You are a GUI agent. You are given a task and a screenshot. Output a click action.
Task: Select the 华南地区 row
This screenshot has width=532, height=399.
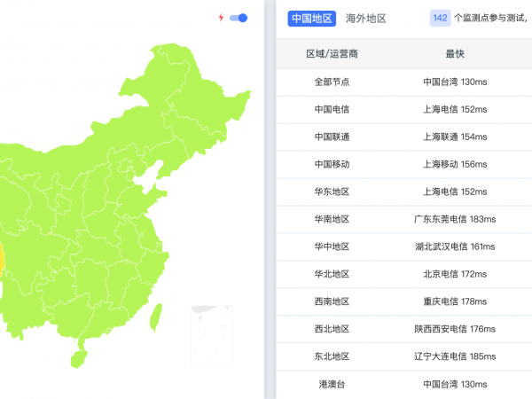[x=332, y=219]
